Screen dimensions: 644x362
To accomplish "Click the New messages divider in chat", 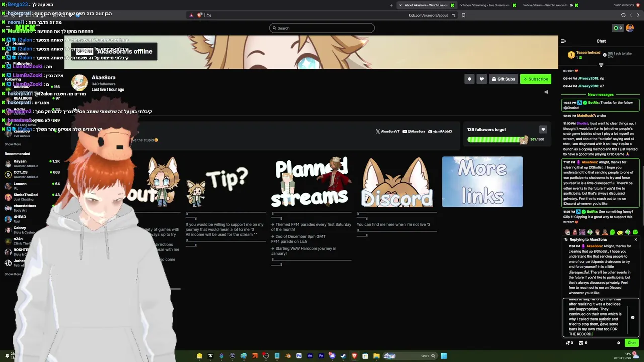I will click(x=601, y=94).
